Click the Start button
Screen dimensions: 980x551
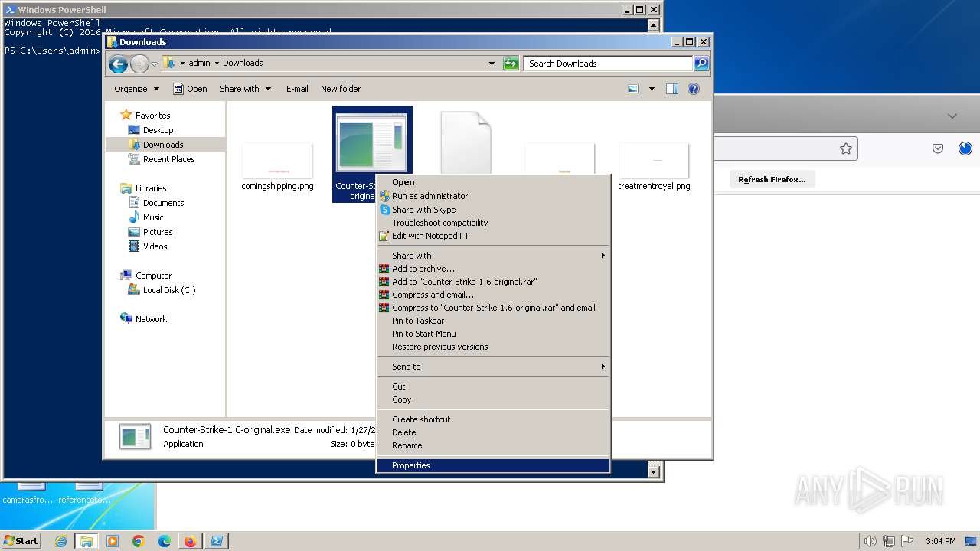(x=21, y=541)
